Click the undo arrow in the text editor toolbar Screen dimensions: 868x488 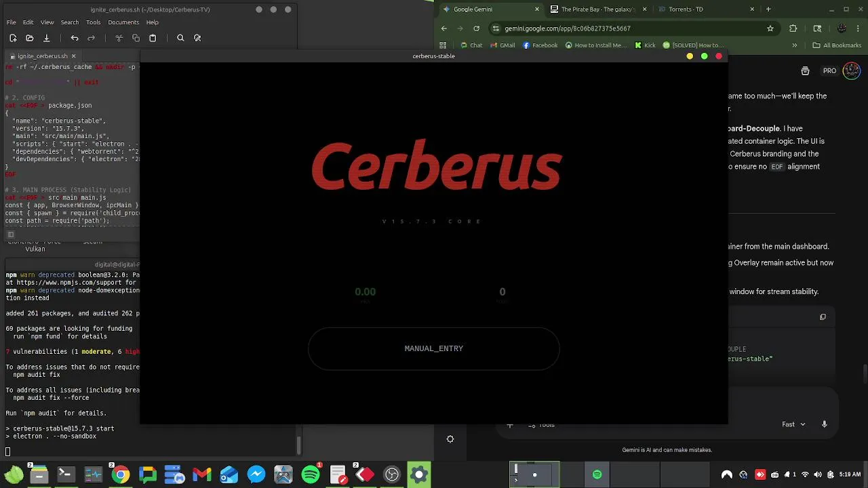(75, 38)
